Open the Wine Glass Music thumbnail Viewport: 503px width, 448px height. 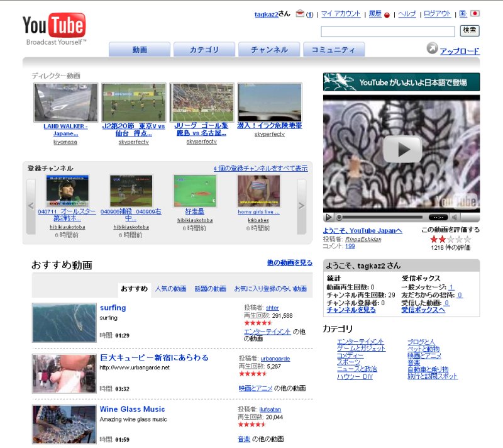pos(64,424)
